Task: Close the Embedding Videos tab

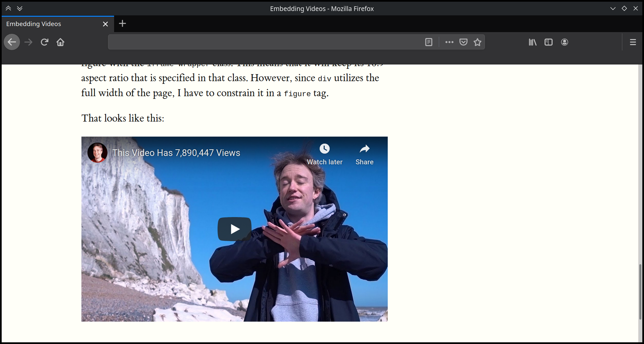Action: (105, 24)
